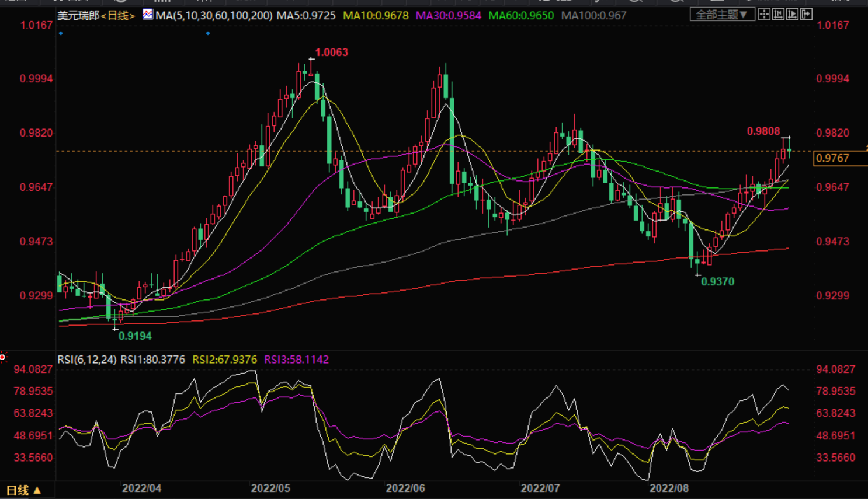Select the MA10 yellow legend value
Image resolution: width=868 pixels, height=499 pixels.
click(x=376, y=16)
